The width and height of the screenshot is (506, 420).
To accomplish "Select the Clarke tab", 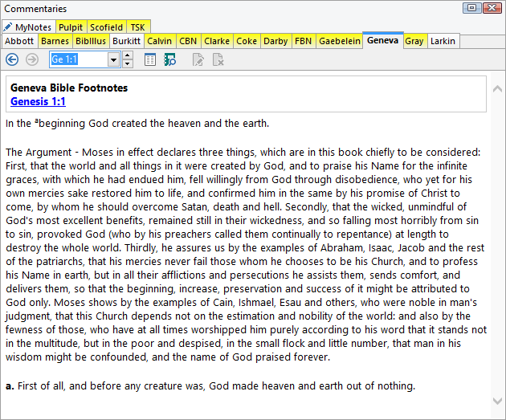I will click(x=217, y=41).
